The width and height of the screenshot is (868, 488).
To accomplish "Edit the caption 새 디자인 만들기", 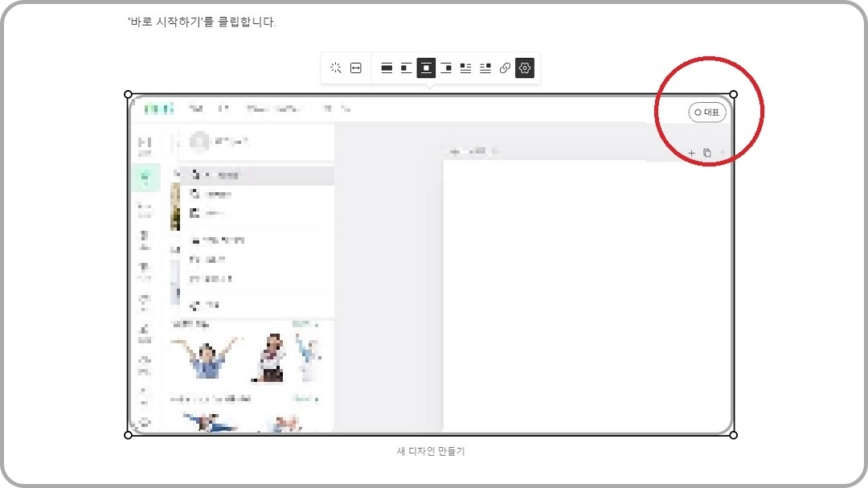I will tap(430, 451).
